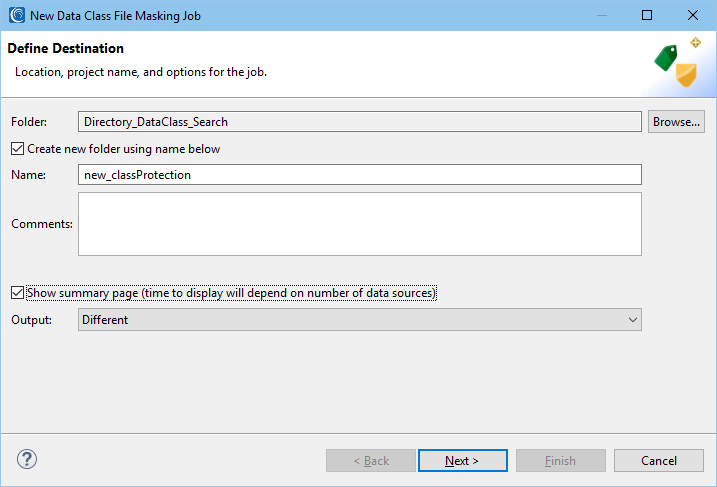717x487 pixels.
Task: Click the small gold sparkle icon
Action: [x=696, y=43]
